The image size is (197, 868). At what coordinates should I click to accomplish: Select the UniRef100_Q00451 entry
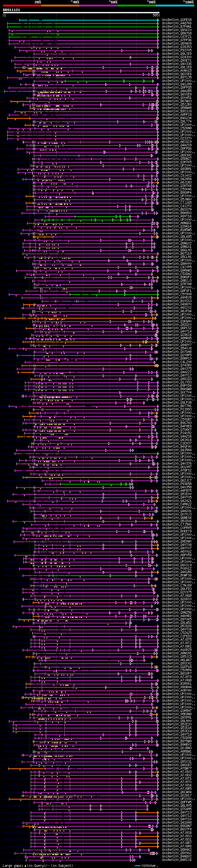[x=177, y=98]
